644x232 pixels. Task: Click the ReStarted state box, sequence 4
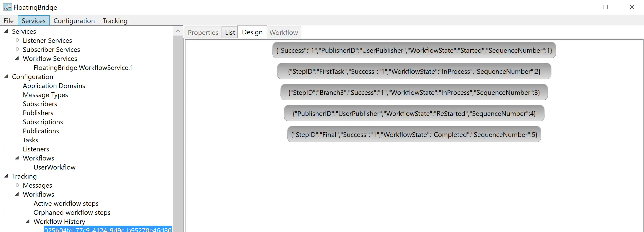(x=414, y=113)
